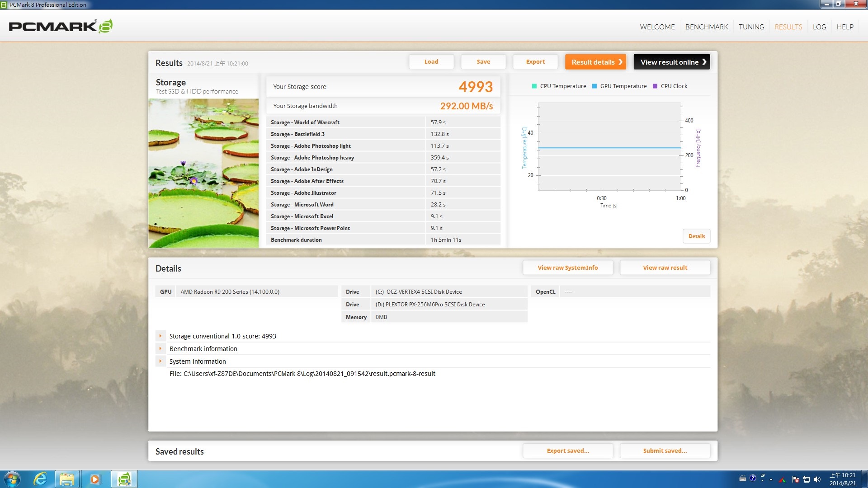Viewport: 868px width, 488px height.
Task: Open Windows Explorer folder icon in taskbar
Action: pos(67,479)
